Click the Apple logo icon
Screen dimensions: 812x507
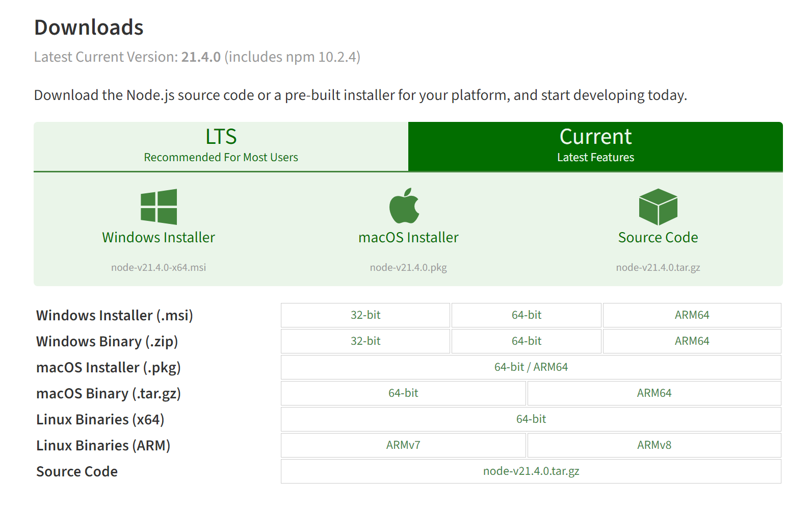pos(404,206)
